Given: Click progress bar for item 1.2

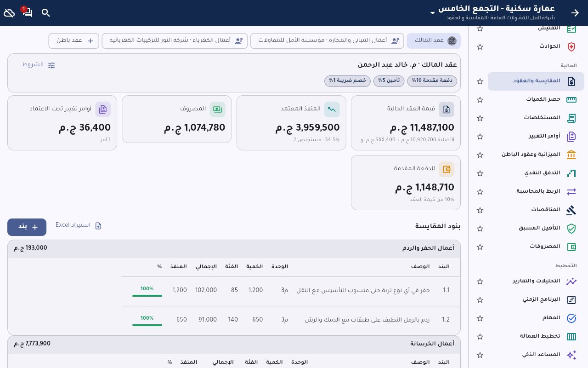Looking at the screenshot, I should click(x=147, y=325).
